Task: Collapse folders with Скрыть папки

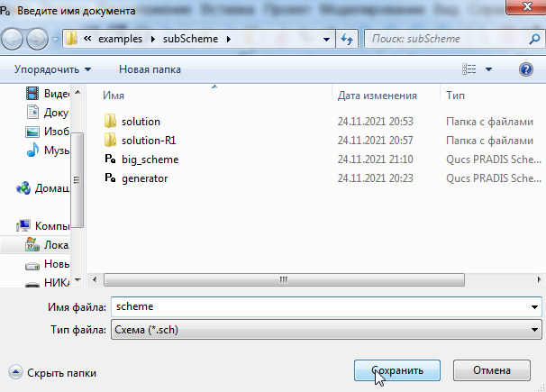Action: [x=52, y=372]
